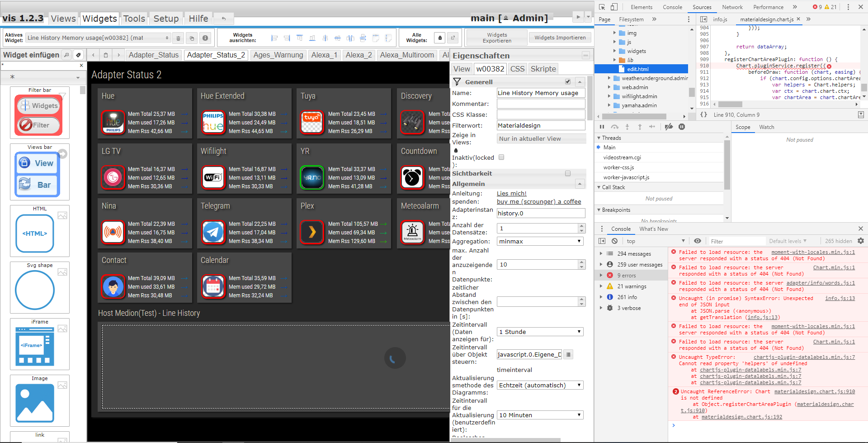Open the console settings gear

pos(861,241)
